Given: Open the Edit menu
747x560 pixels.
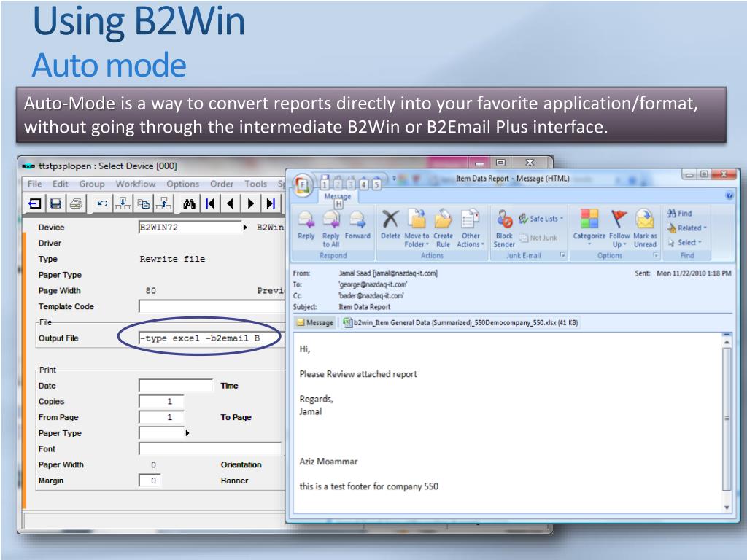Looking at the screenshot, I should (x=61, y=184).
